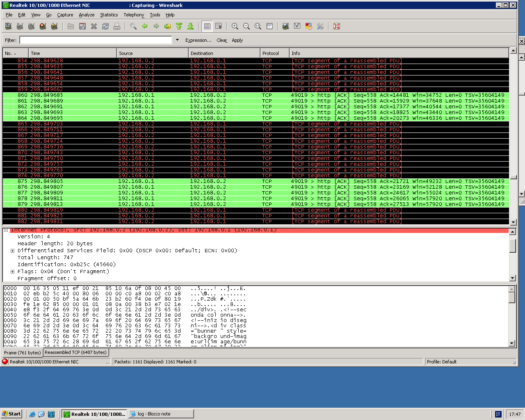Click packet list scrollbar up arrow
Viewport: 525px width, 420px height.
[513, 51]
